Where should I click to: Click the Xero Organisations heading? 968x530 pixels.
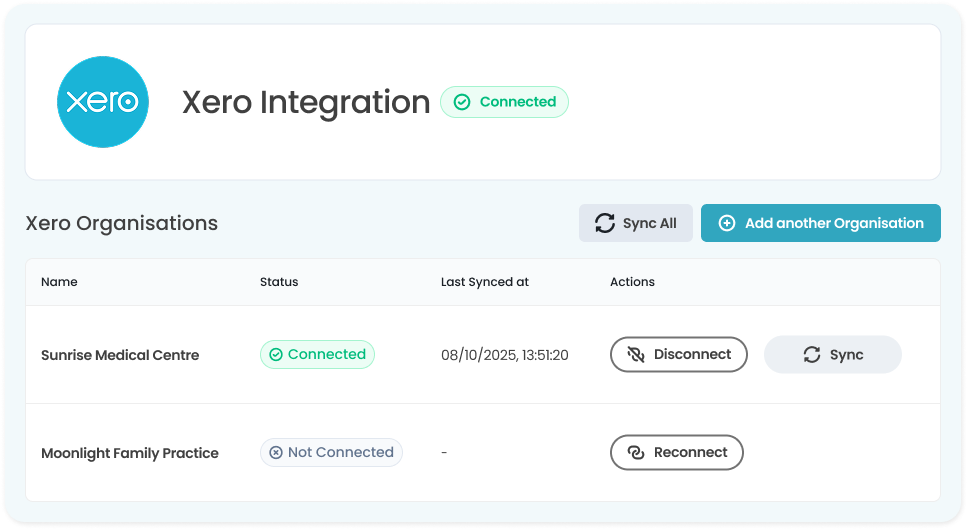(x=122, y=223)
